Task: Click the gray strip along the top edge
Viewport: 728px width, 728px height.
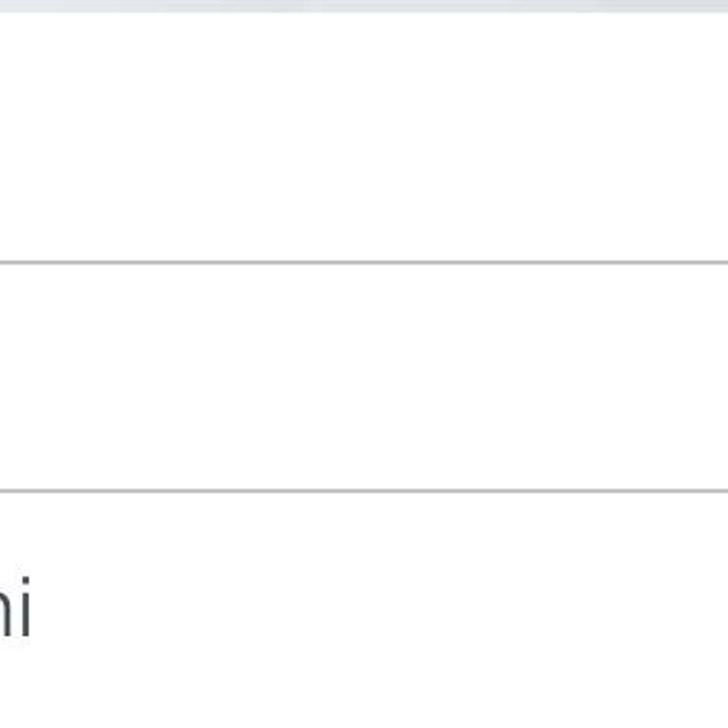Action: (x=364, y=5)
